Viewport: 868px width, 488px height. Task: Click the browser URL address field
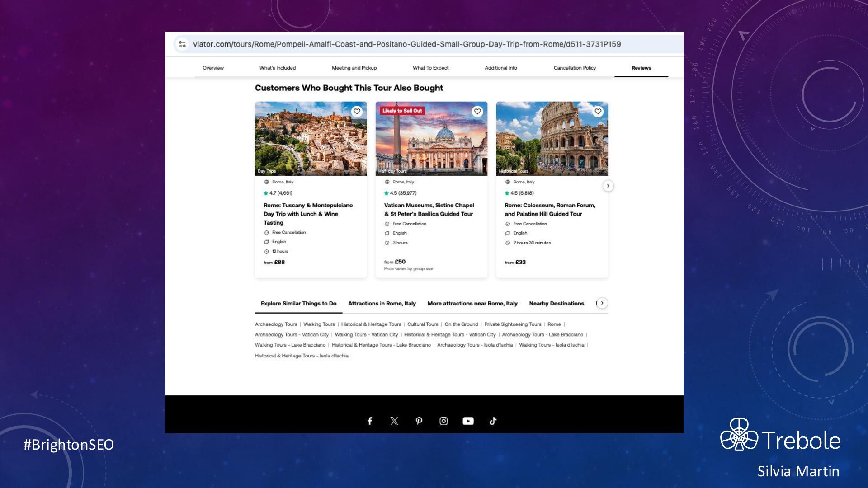(407, 44)
